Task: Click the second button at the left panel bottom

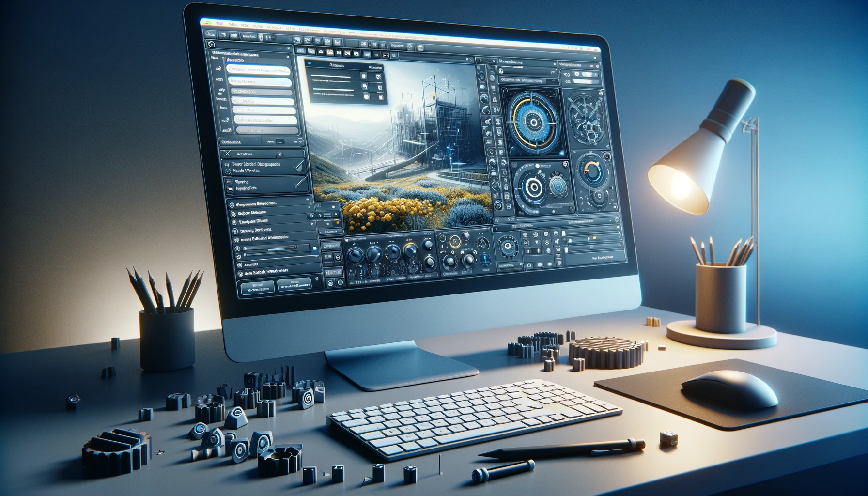Action: (294, 285)
